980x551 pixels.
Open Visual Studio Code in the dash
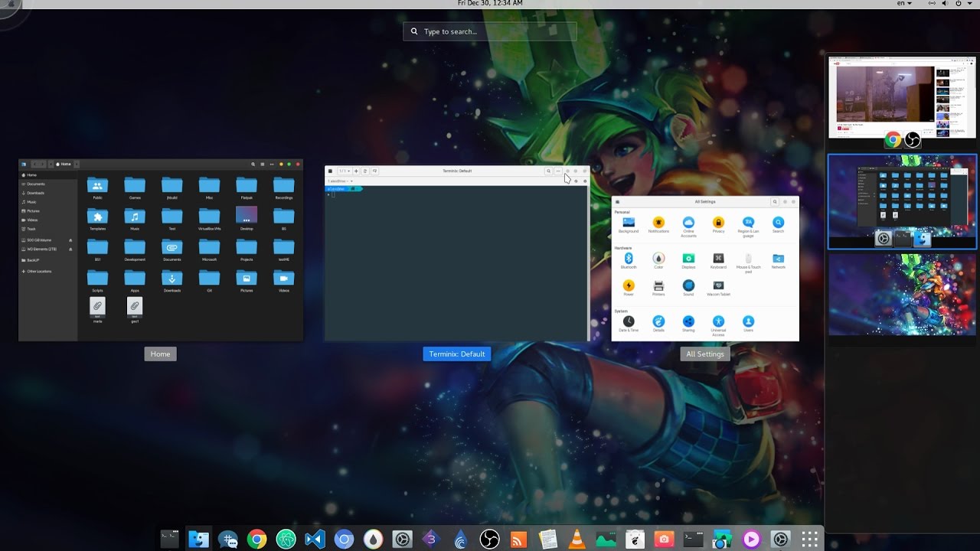coord(315,540)
